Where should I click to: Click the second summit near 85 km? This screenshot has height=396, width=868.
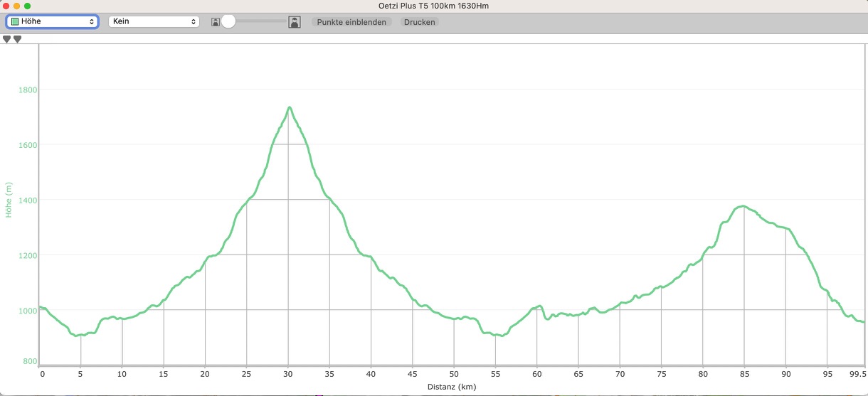[743, 206]
